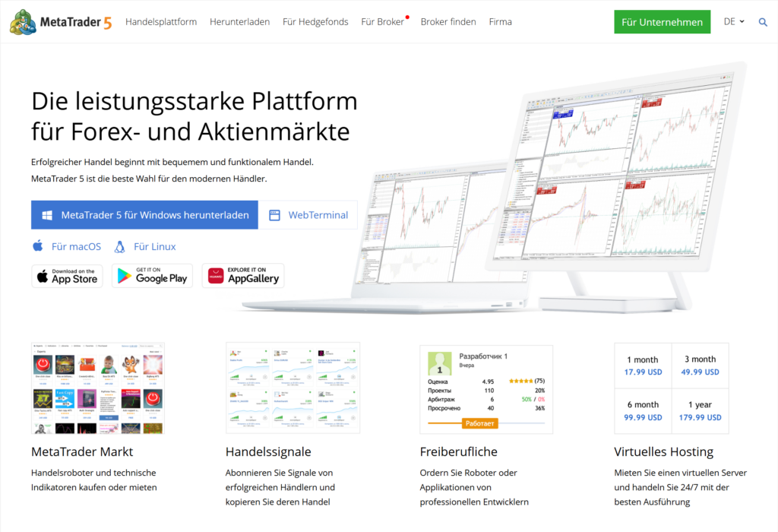This screenshot has height=532, width=778.
Task: Click the WebTerminal window icon
Action: [x=274, y=215]
